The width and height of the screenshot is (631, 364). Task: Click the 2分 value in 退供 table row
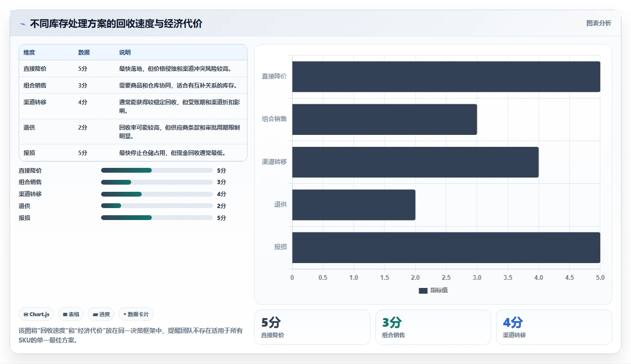click(x=83, y=128)
